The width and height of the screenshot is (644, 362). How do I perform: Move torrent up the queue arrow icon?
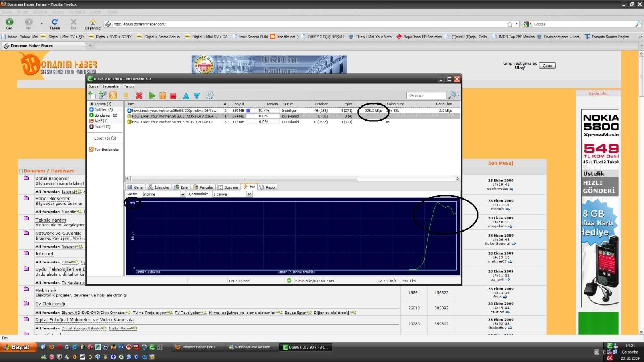coord(186,95)
